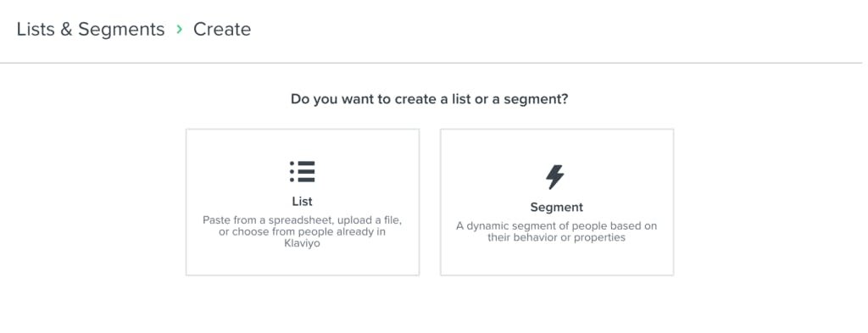Click the 'Do you want to create' heading
868x333 pixels.
pyautogui.click(x=430, y=100)
